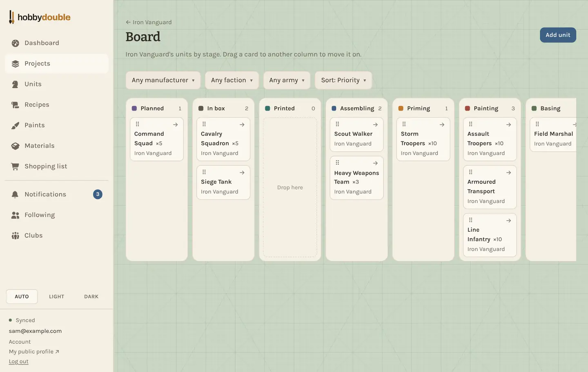Navigate to Clubs
588x372 pixels.
[x=57, y=236]
